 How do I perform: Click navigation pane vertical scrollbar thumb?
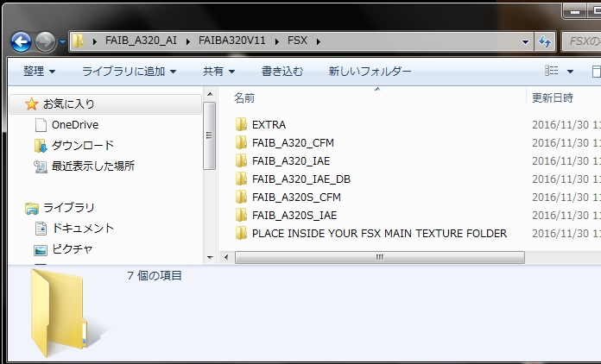pos(209,135)
